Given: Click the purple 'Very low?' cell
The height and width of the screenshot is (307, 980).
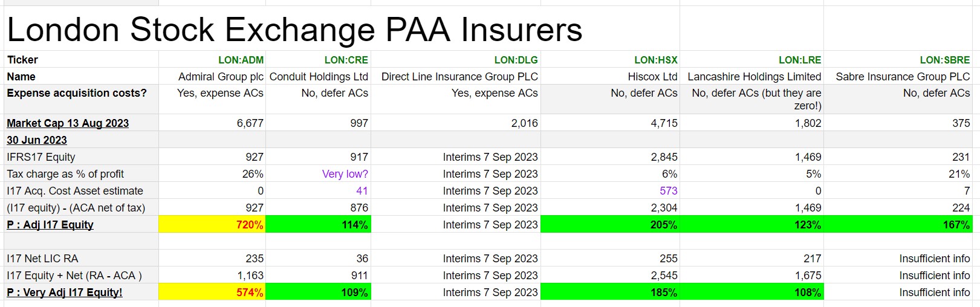Looking at the screenshot, I should [345, 174].
